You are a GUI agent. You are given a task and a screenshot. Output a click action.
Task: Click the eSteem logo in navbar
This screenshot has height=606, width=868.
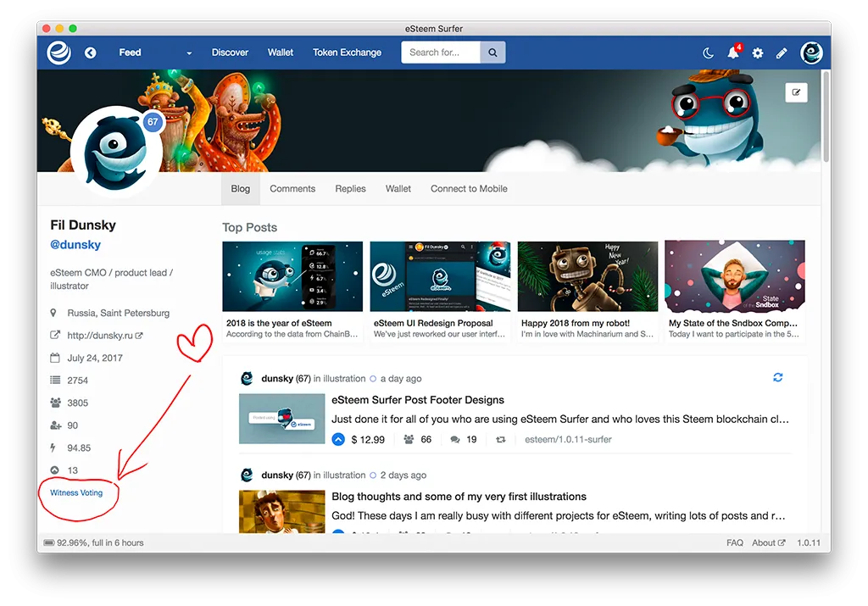click(58, 53)
